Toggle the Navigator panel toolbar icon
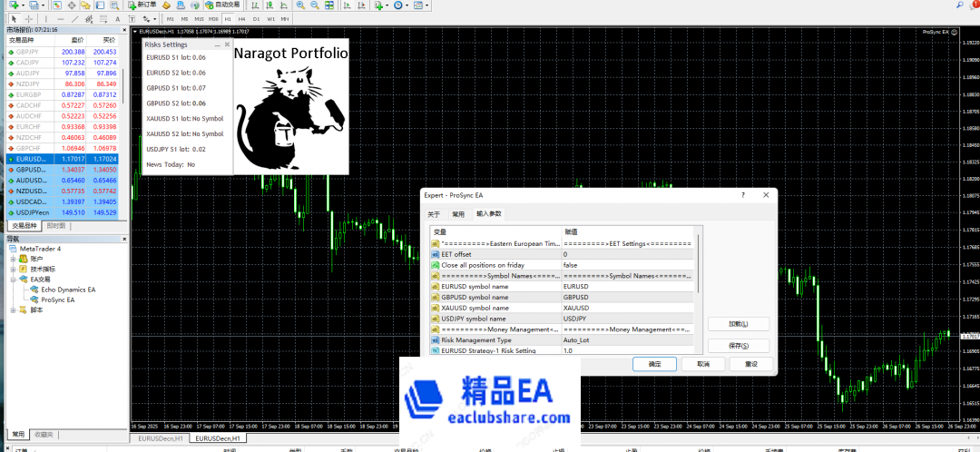This screenshot has height=452, width=980. tap(85, 5)
